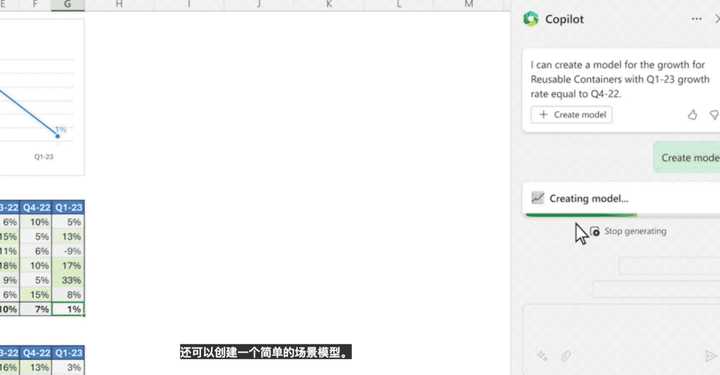Click the Q1-23 axis label in the chart
Screen dimensions: 720x375
tap(44, 157)
